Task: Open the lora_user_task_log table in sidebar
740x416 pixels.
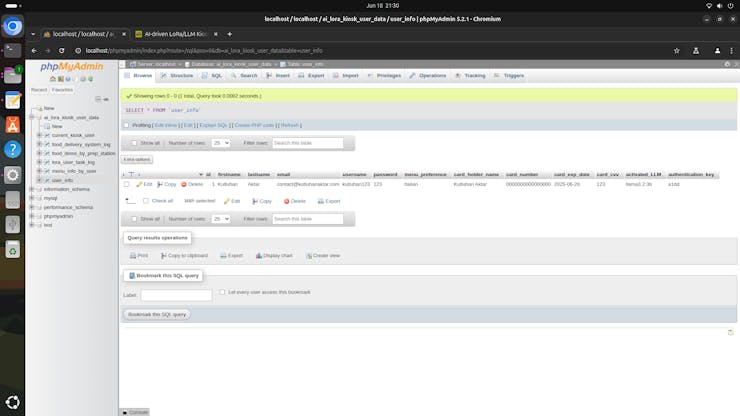Action: [x=73, y=162]
